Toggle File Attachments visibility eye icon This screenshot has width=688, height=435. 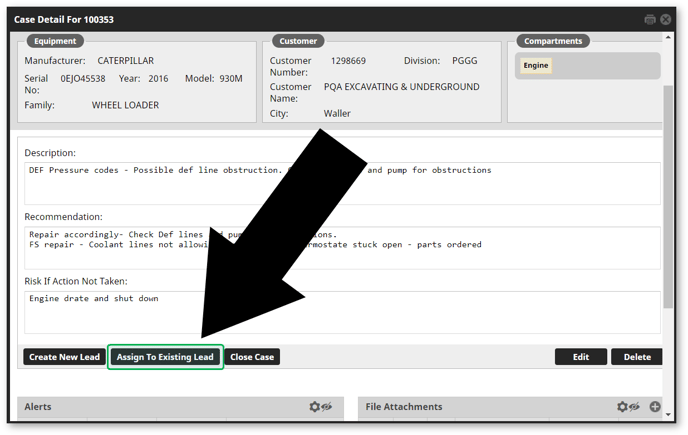[x=634, y=407]
